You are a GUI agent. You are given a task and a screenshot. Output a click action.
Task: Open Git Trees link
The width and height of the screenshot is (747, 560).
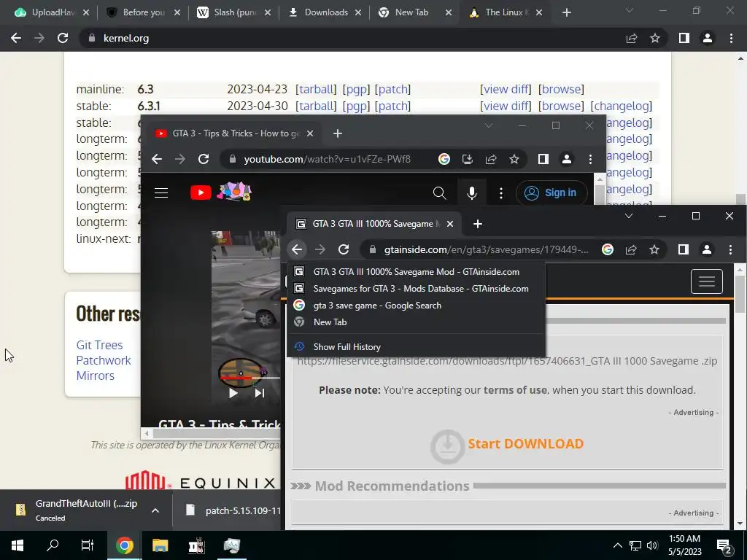coord(99,345)
